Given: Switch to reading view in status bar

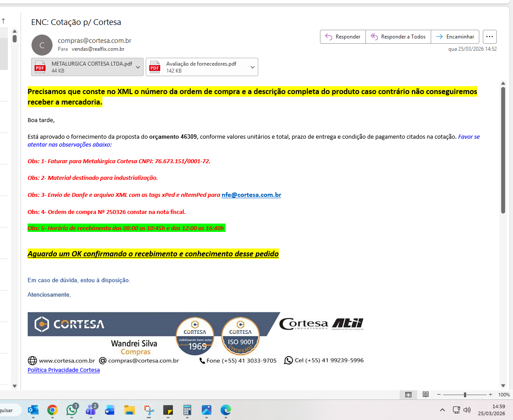Looking at the screenshot, I should click(x=425, y=395).
